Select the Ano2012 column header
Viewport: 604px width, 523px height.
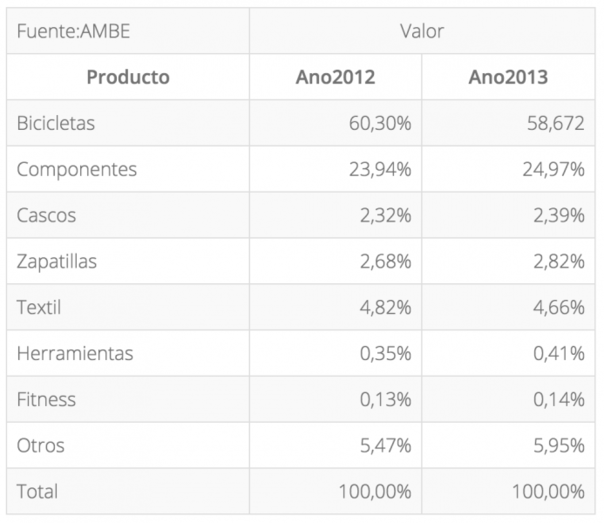click(335, 77)
